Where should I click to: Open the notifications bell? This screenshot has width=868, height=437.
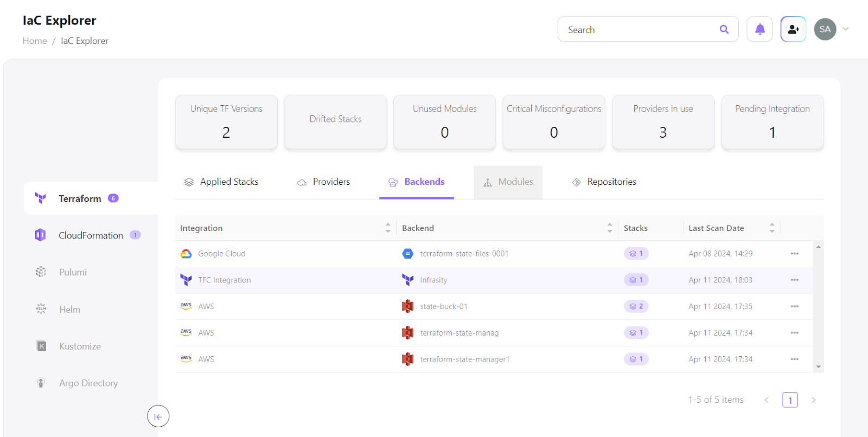pyautogui.click(x=759, y=29)
